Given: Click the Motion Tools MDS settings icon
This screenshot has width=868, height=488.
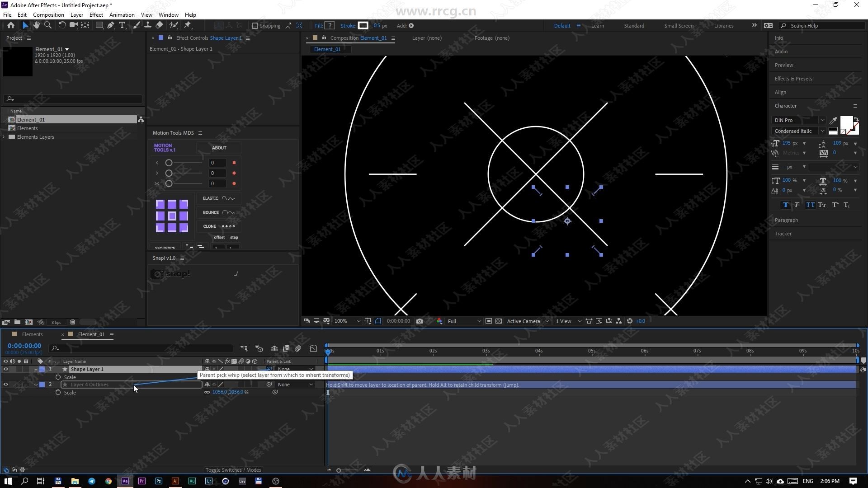Looking at the screenshot, I should [200, 132].
